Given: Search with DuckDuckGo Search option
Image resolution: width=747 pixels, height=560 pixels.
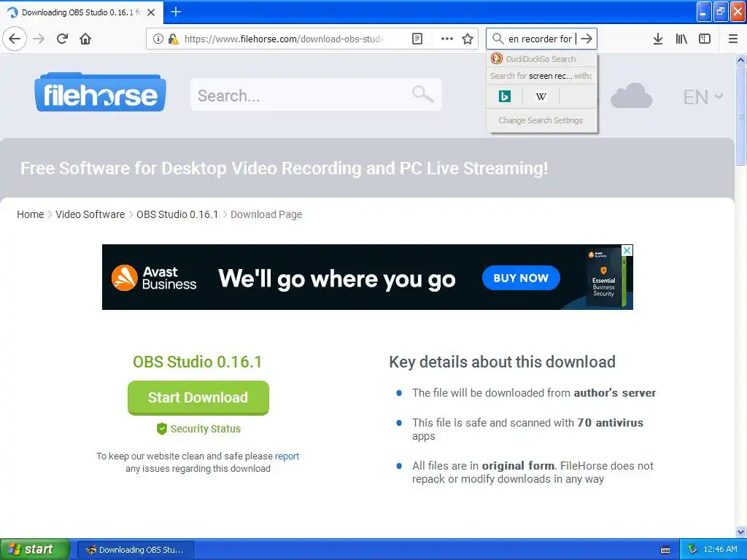Looking at the screenshot, I should point(541,59).
